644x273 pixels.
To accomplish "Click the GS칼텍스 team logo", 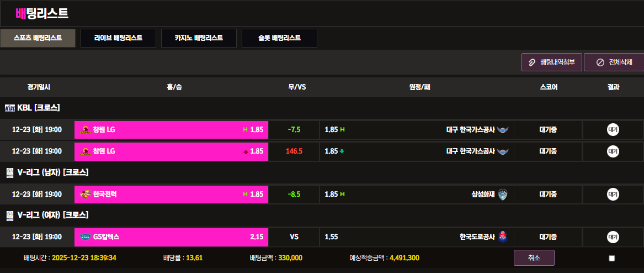I will (x=85, y=237).
